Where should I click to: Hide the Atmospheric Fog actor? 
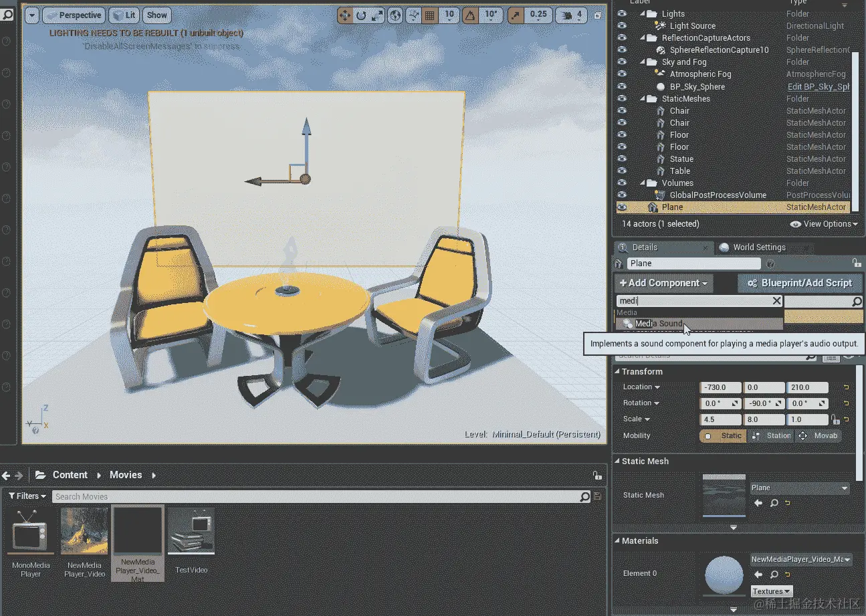click(622, 74)
